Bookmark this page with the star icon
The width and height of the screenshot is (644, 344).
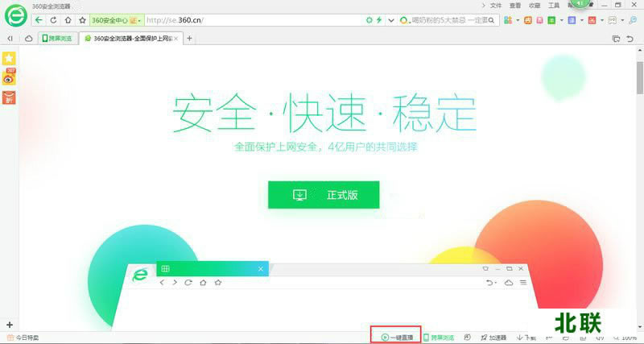click(x=81, y=19)
